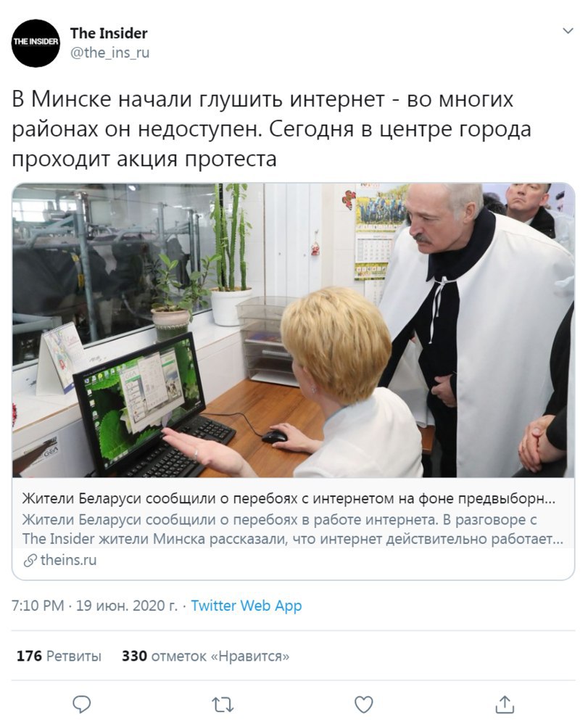The height and width of the screenshot is (726, 588).
Task: Click the link chain icon beside theins.ru
Action: [x=30, y=561]
